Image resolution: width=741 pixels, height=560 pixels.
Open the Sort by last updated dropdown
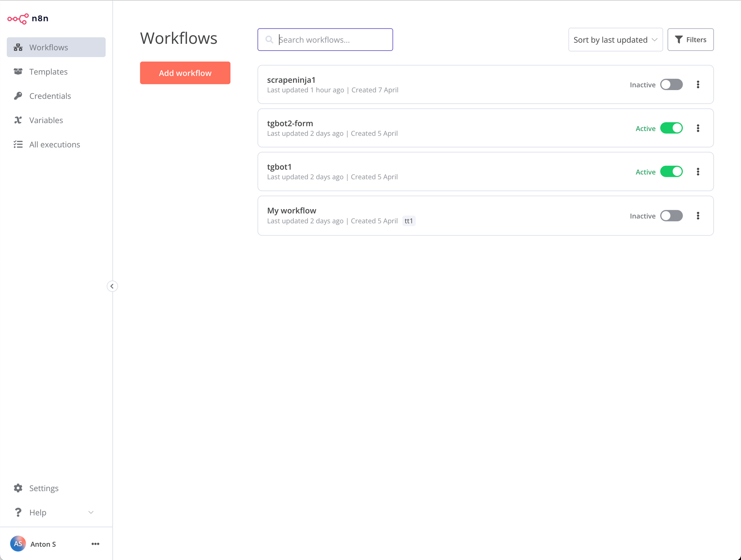615,39
